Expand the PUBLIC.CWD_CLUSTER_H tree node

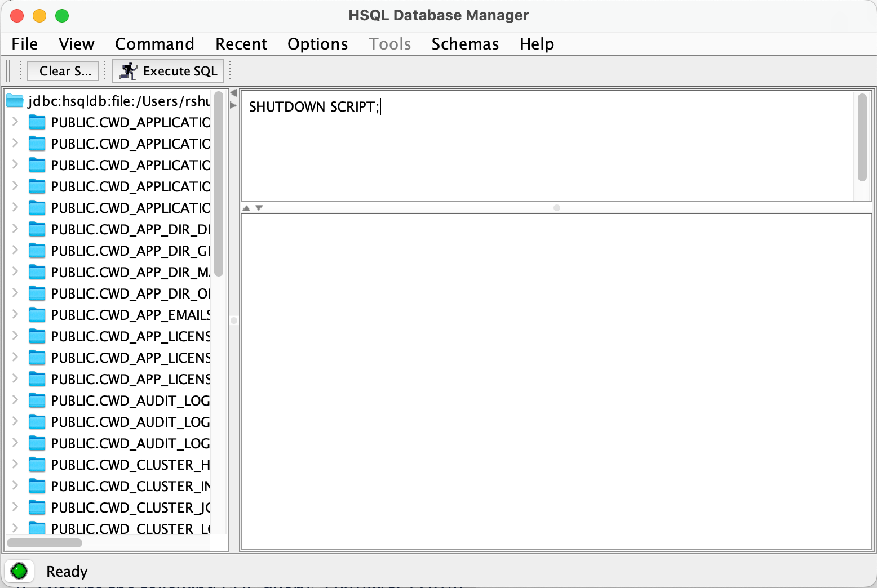click(x=15, y=464)
